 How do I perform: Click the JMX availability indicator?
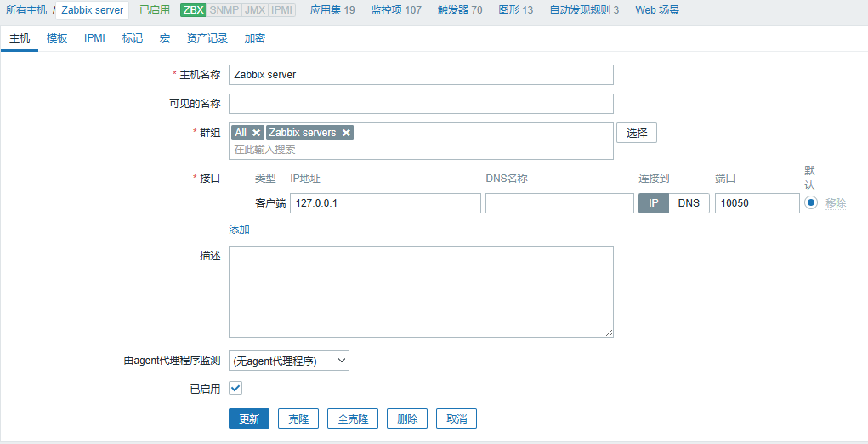[255, 10]
